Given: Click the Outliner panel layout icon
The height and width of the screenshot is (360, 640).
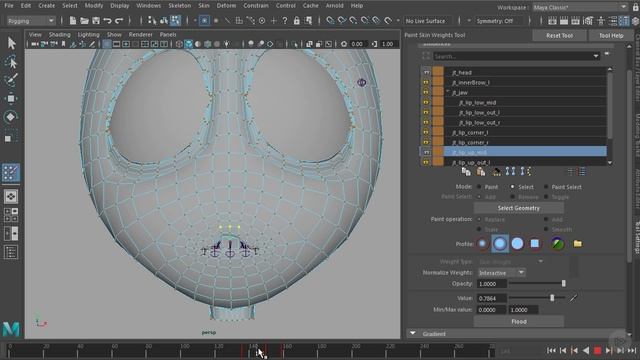Looking at the screenshot, I should tap(11, 253).
